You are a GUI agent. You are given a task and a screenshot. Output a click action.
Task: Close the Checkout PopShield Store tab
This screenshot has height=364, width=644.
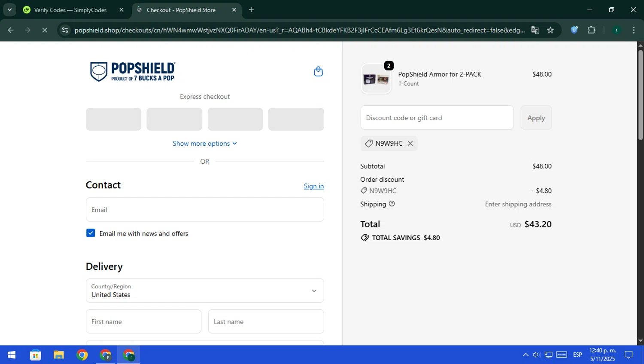(234, 10)
